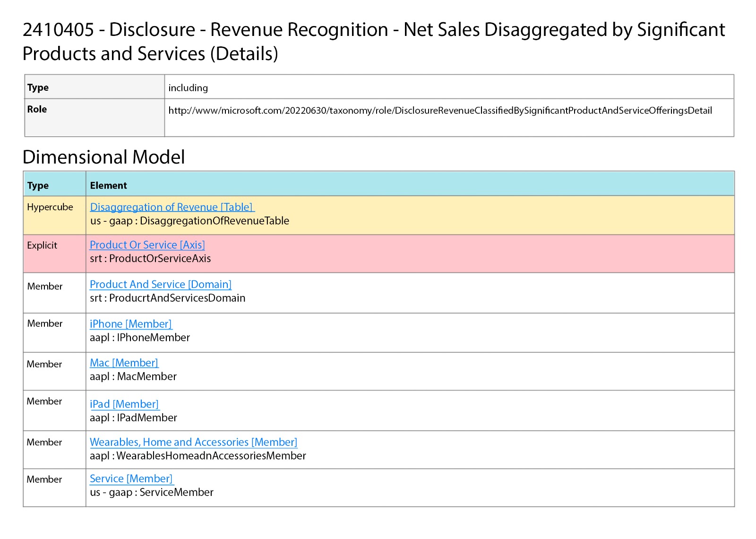Screen dimensions: 756x539
Task: Open the Service [Member] link
Action: point(131,478)
